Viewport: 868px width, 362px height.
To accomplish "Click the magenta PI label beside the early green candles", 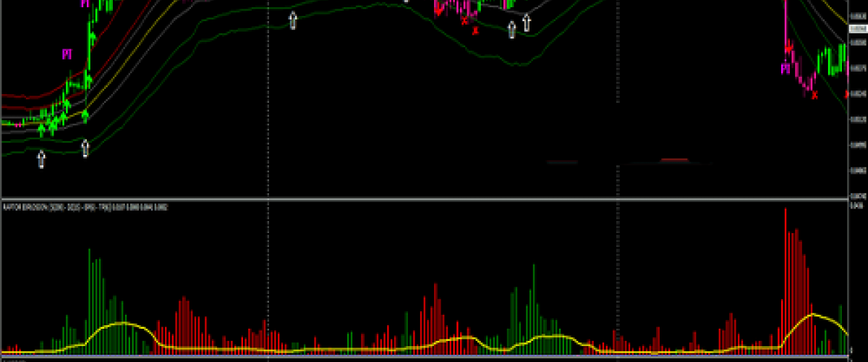I will [x=67, y=54].
